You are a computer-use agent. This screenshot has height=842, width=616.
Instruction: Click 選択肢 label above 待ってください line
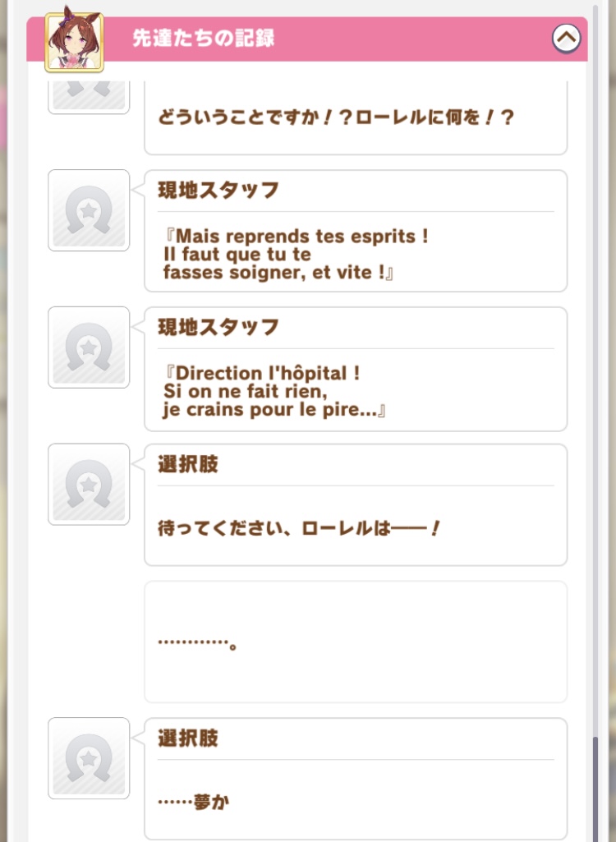[x=188, y=465]
